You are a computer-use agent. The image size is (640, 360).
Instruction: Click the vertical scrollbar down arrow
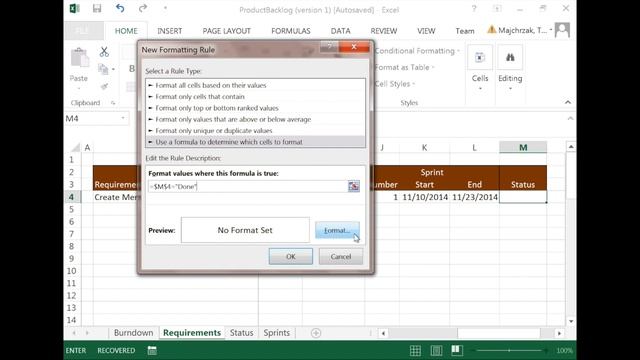click(x=571, y=322)
